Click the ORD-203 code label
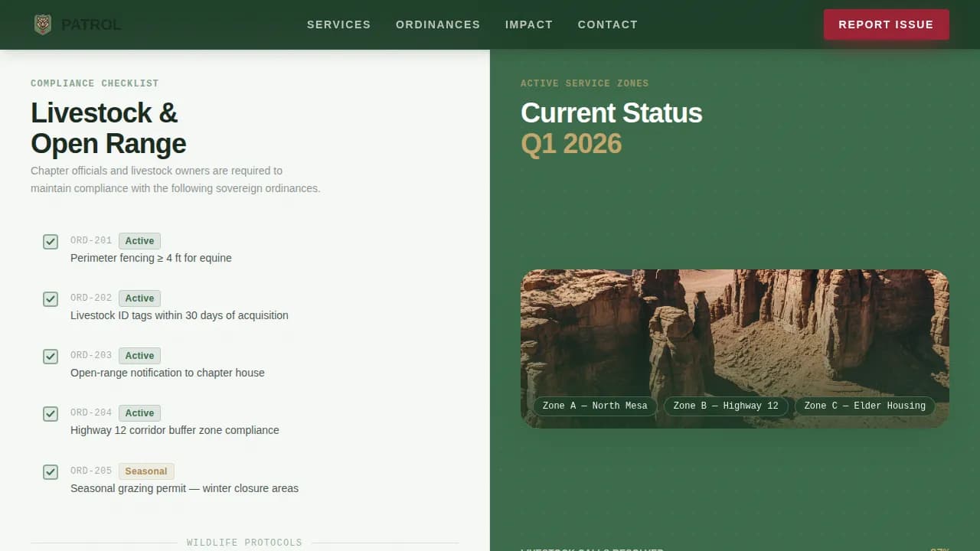Screen dimensions: 980x551 pos(91,356)
